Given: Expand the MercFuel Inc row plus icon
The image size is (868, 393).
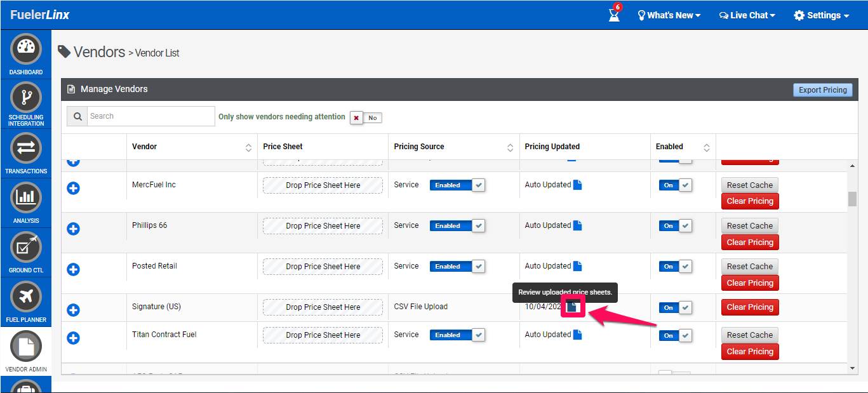Looking at the screenshot, I should [x=74, y=188].
